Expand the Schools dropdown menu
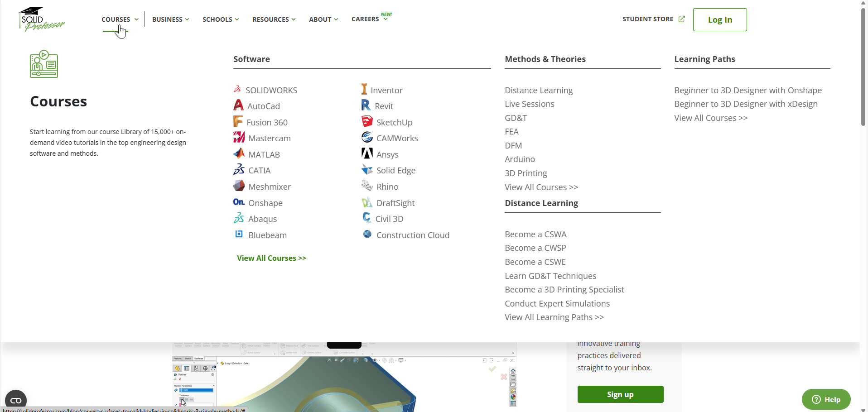 point(220,19)
